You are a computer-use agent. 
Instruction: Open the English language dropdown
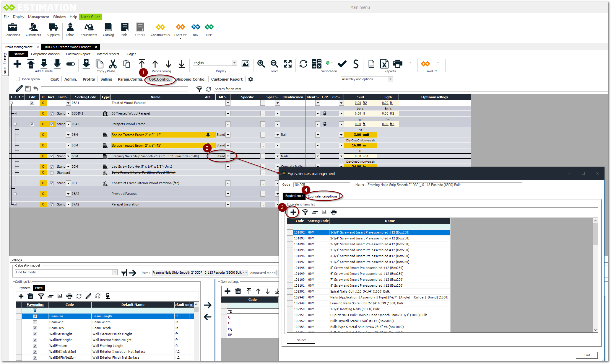234,63
